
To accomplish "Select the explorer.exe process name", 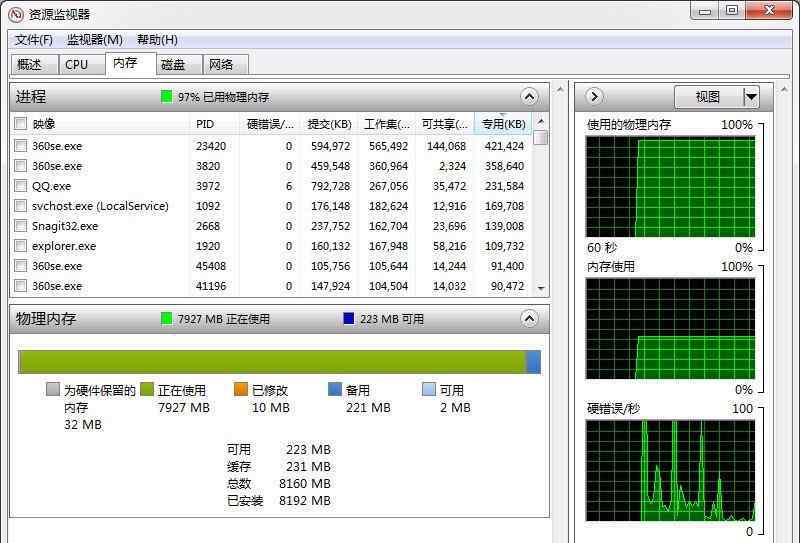I will pos(64,246).
